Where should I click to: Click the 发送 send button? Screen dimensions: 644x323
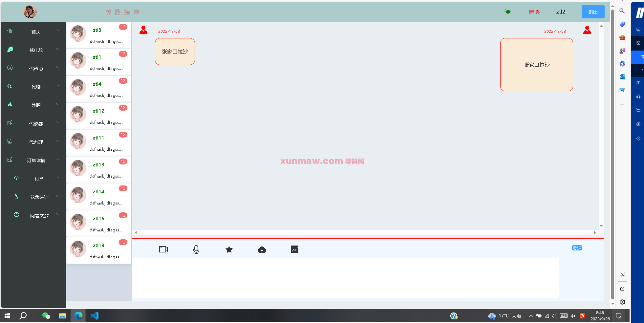click(x=577, y=248)
